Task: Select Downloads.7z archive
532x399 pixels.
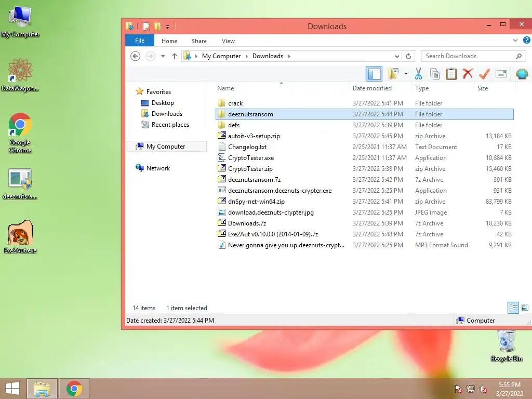Action: (364, 223)
